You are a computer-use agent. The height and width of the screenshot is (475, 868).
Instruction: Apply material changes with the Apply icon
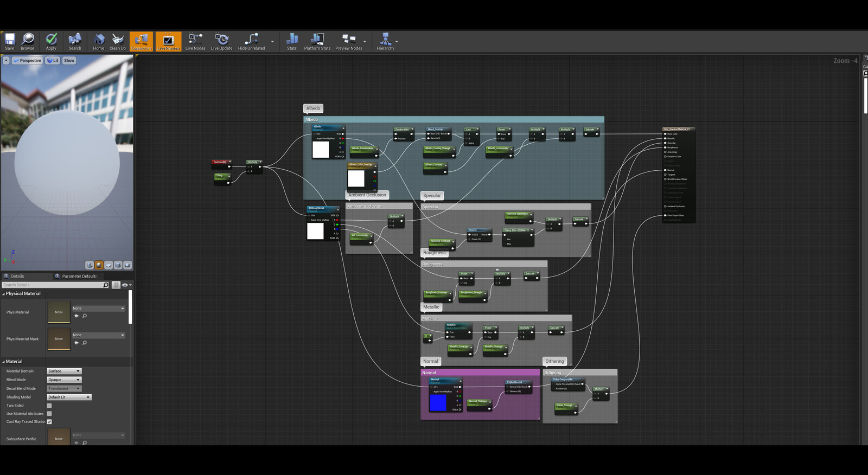(x=51, y=41)
